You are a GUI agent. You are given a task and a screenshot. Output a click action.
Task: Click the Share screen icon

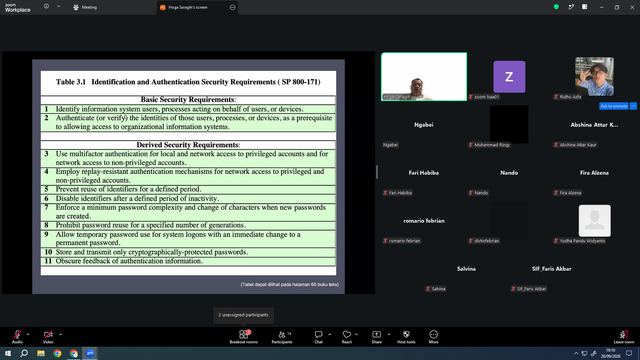click(x=376, y=337)
